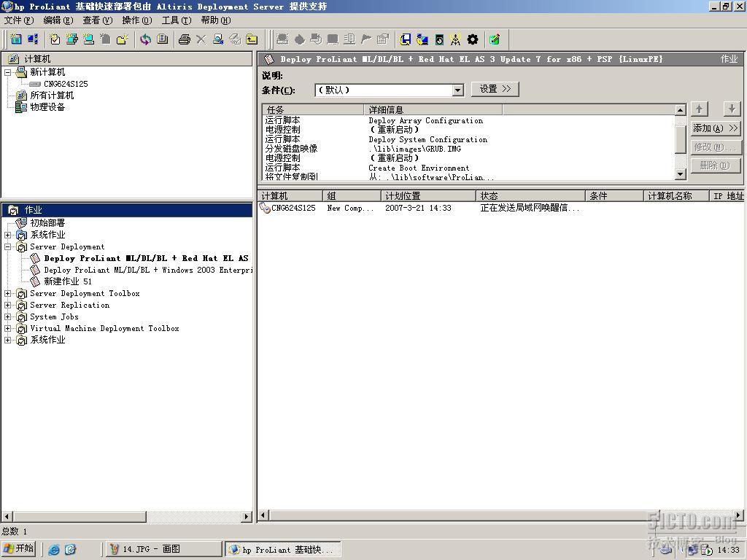Click the green notepad with pencil icon
This screenshot has height=560, width=747.
pos(495,39)
